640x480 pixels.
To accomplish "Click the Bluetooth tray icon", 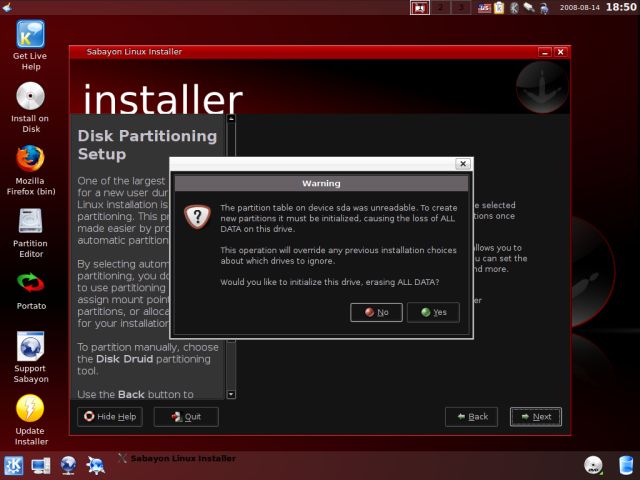I will coord(514,8).
